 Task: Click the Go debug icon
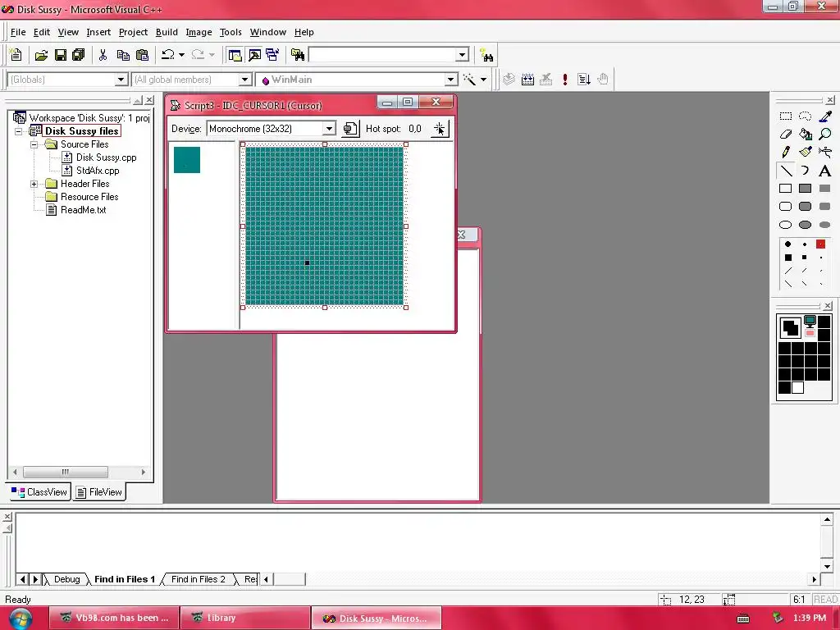[584, 80]
